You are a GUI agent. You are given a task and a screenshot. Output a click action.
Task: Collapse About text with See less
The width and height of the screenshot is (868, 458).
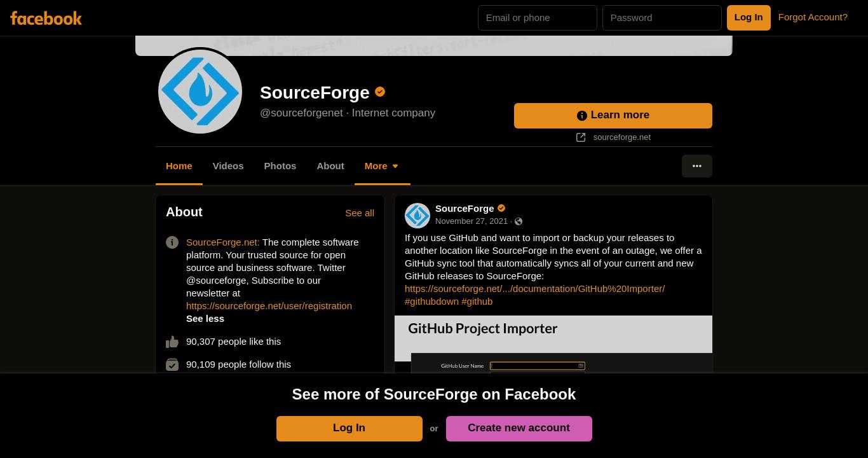pos(205,319)
